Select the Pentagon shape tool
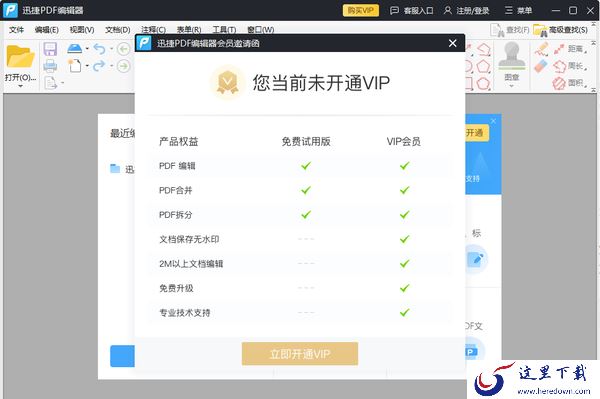This screenshot has width=600, height=399. click(x=484, y=66)
